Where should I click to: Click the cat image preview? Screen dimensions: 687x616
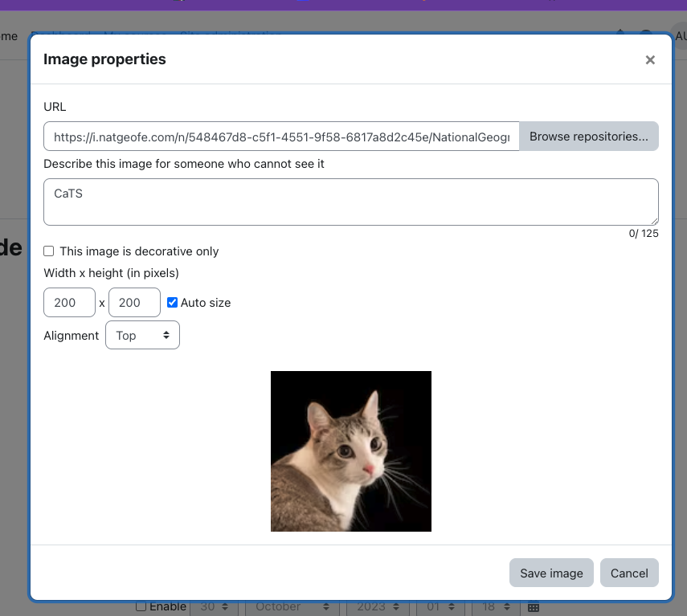click(351, 451)
